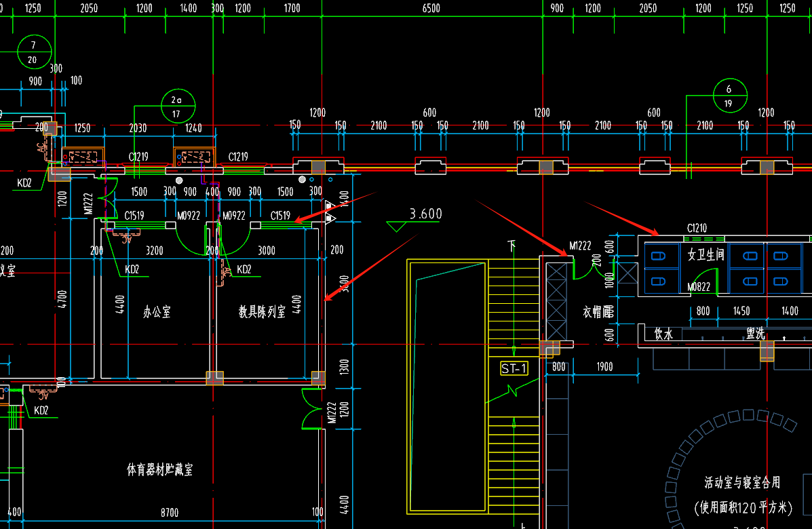This screenshot has height=529, width=812.
Task: Click the 4700 vertical dimension text
Action: coord(62,299)
